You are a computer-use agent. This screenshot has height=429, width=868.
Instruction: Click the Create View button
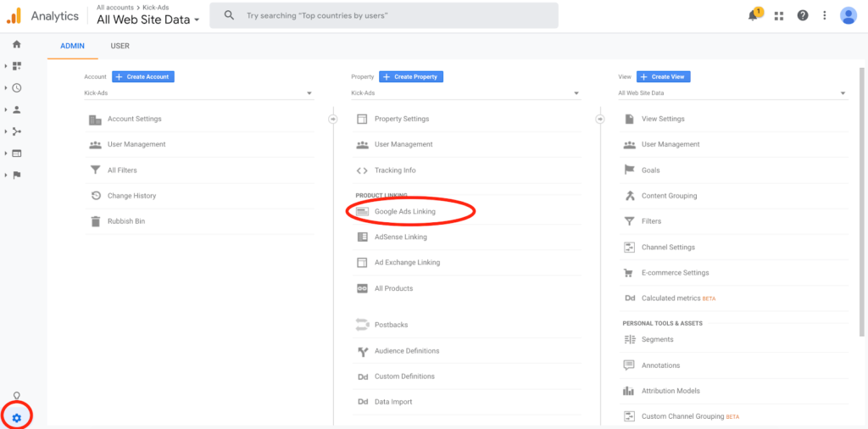pyautogui.click(x=663, y=77)
